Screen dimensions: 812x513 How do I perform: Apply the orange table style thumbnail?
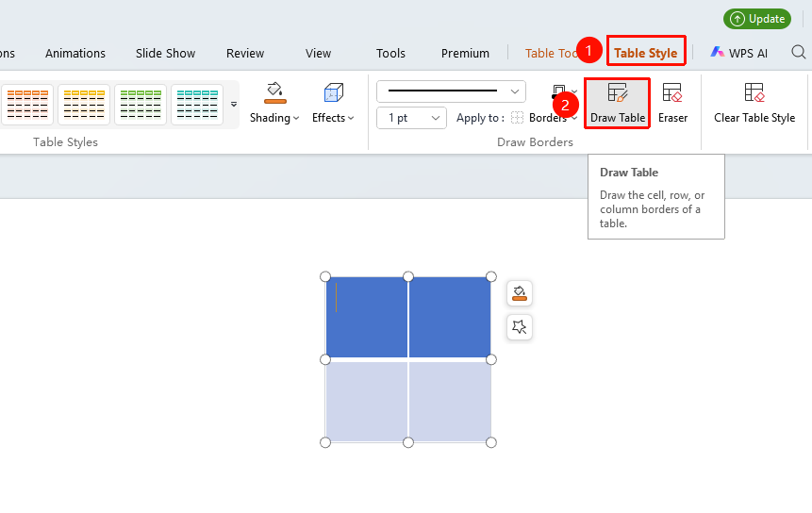[27, 105]
